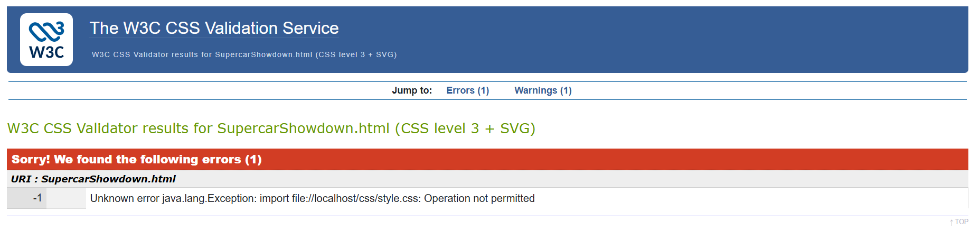Open The W3C CSS Validation Service title link
The height and width of the screenshot is (230, 980).
[x=214, y=28]
